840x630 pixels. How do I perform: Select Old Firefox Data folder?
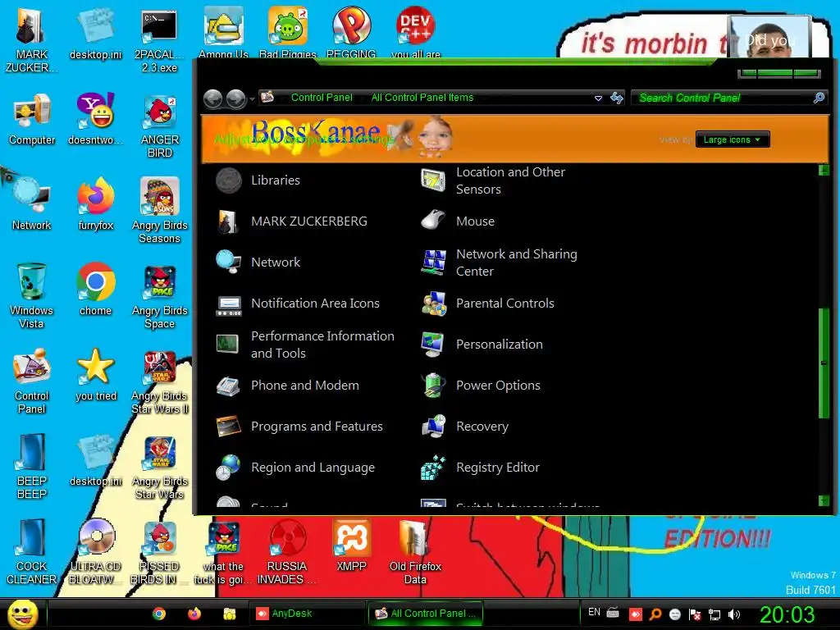tap(415, 550)
